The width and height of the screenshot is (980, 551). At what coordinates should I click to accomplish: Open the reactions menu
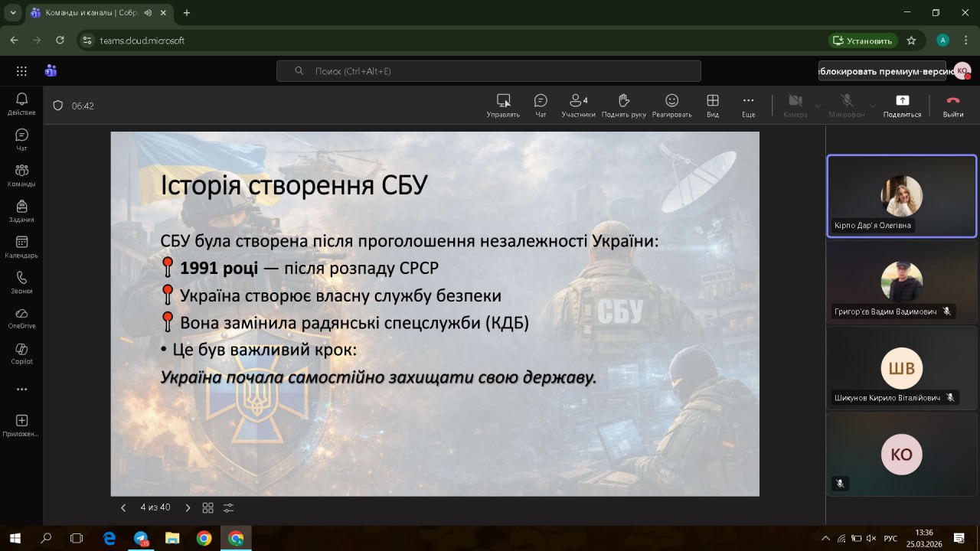click(671, 105)
